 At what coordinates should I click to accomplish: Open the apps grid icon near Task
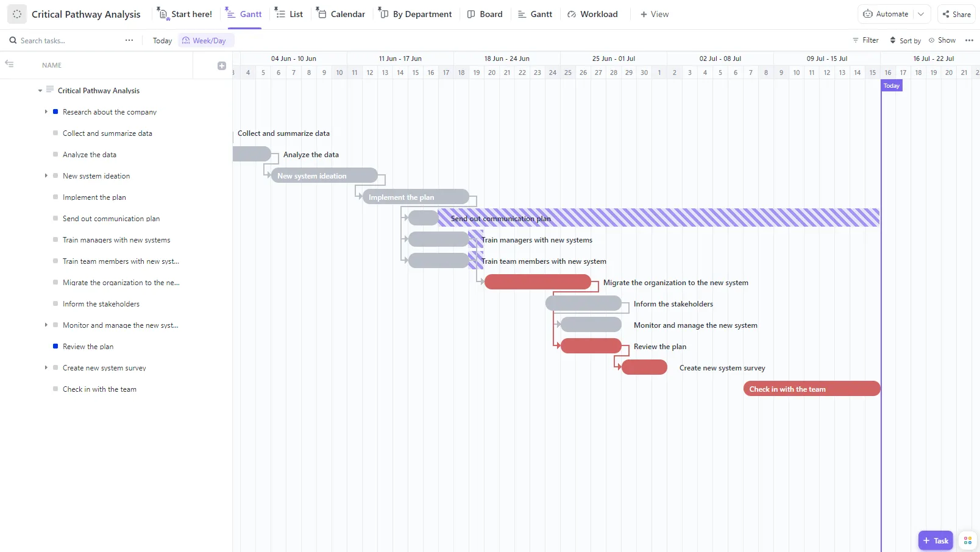[x=968, y=540]
